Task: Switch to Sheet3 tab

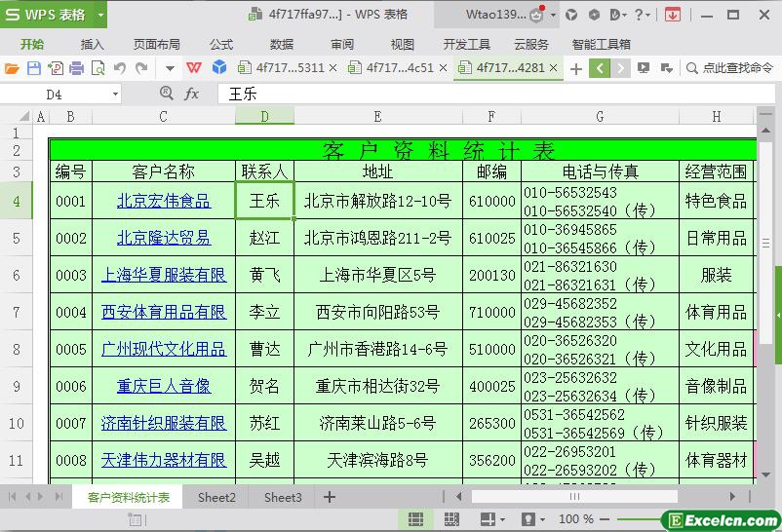Action: (x=283, y=497)
